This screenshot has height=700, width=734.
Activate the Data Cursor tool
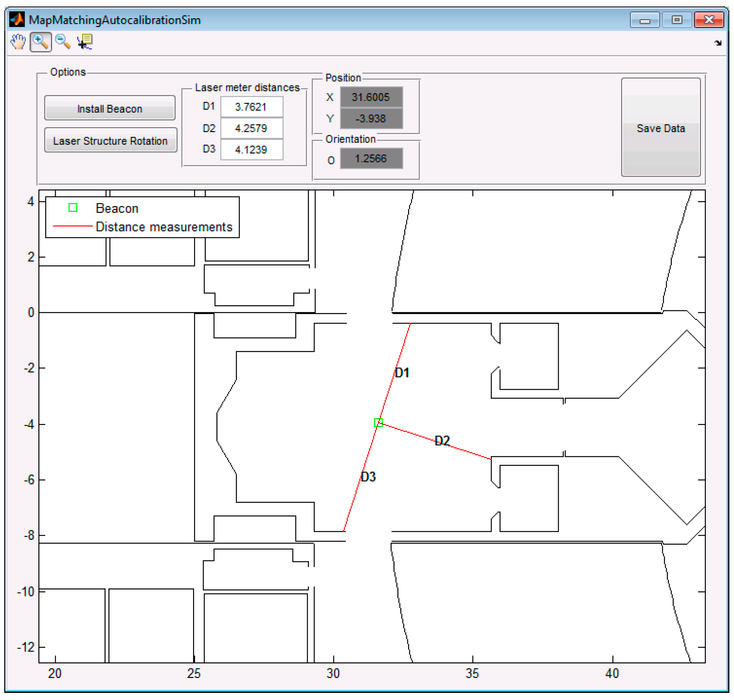point(85,42)
